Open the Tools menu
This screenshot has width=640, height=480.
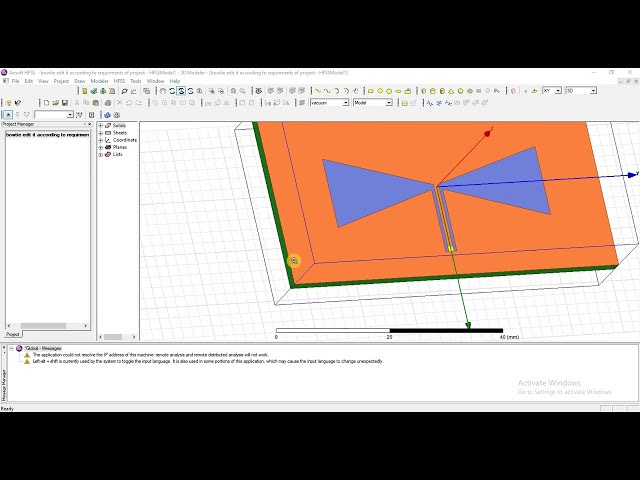[x=136, y=81]
